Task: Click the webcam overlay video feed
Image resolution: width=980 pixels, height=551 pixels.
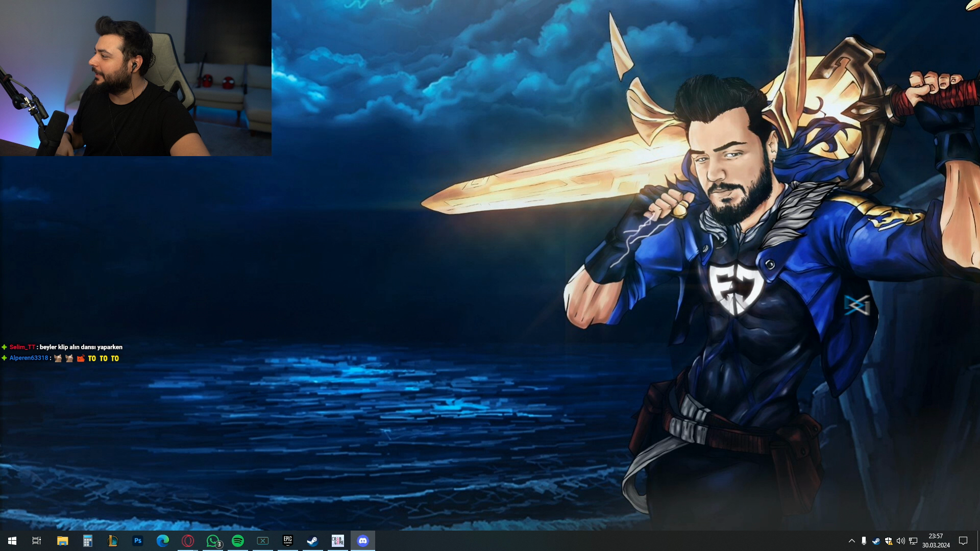Action: click(136, 78)
